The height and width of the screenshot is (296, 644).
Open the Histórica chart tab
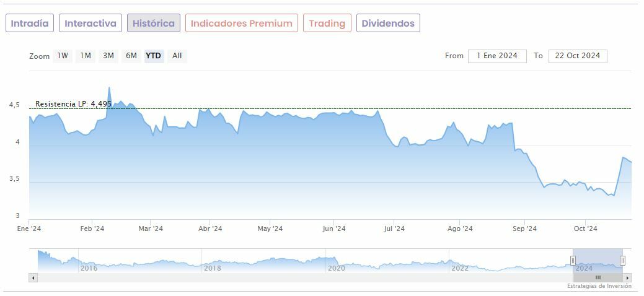pos(154,24)
